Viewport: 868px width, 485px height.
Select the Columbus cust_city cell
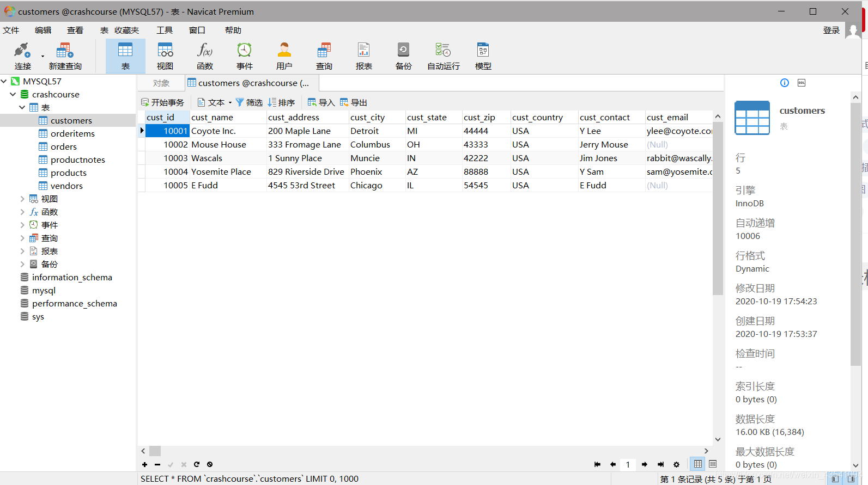point(377,144)
